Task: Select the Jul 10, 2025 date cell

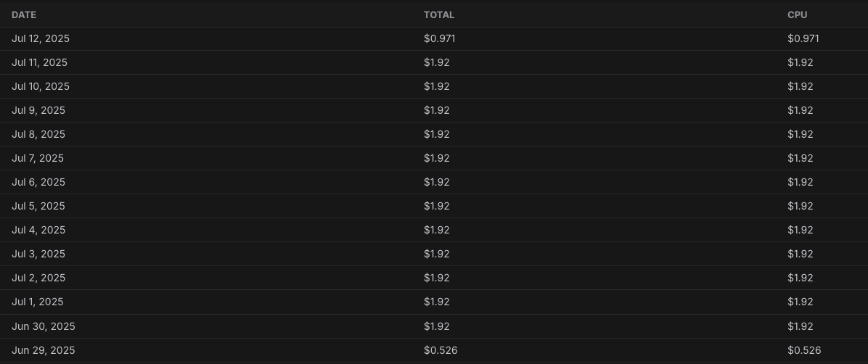Action: [41, 86]
